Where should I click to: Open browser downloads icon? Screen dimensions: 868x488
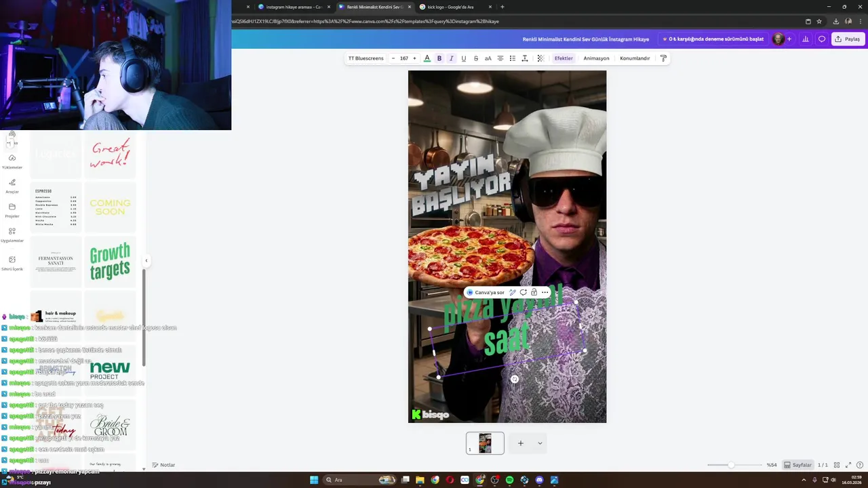pyautogui.click(x=836, y=21)
